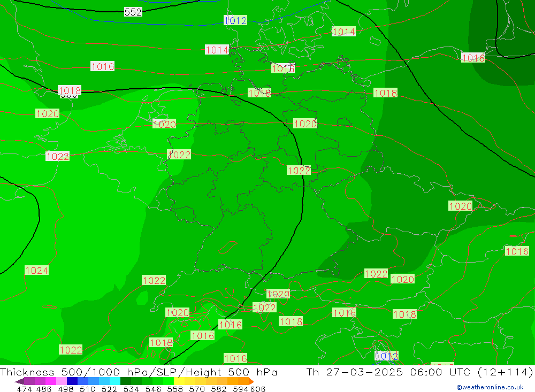This screenshot has height=392, width=535.
Task: Pick the magenta legend swatch
Action: [51, 381]
